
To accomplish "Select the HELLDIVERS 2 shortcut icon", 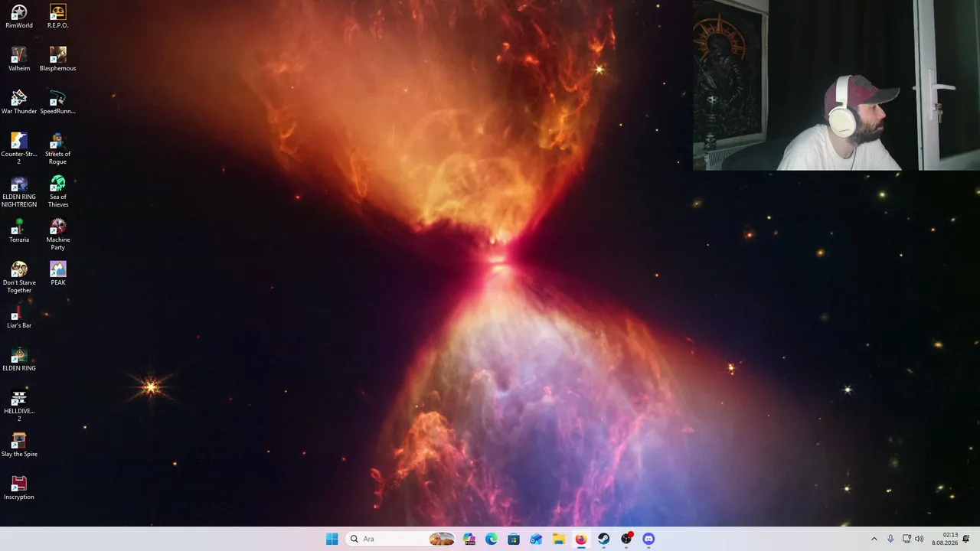I will 19,406.
